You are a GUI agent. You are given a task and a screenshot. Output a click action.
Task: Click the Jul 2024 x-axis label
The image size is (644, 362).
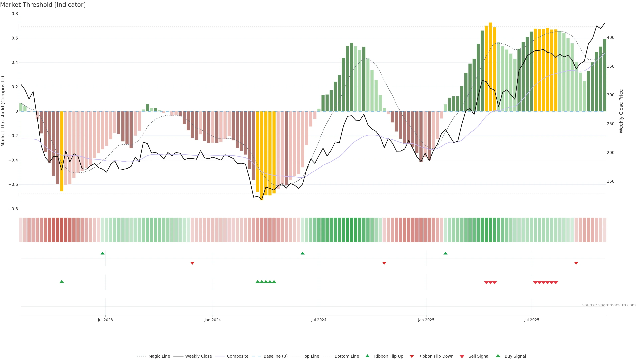(318, 320)
